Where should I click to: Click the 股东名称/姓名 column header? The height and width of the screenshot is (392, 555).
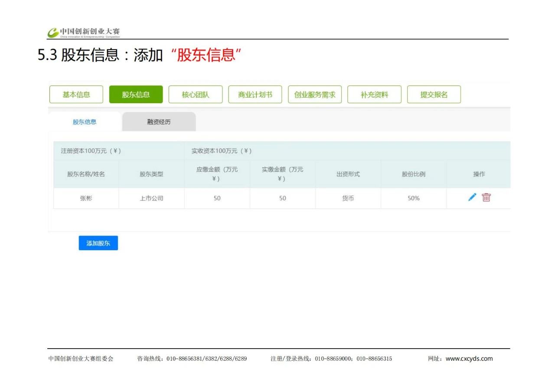[86, 174]
